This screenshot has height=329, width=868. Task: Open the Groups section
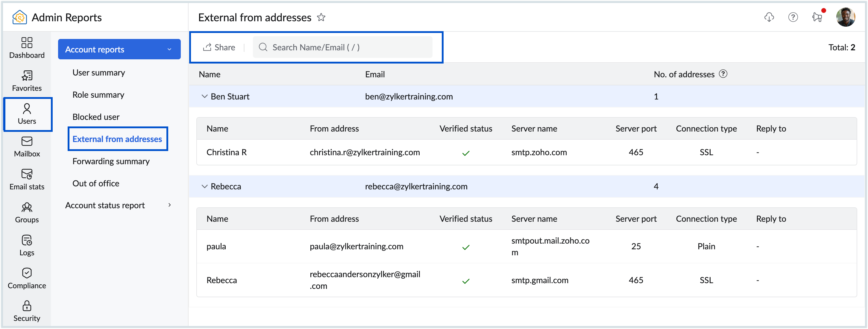[x=27, y=212]
